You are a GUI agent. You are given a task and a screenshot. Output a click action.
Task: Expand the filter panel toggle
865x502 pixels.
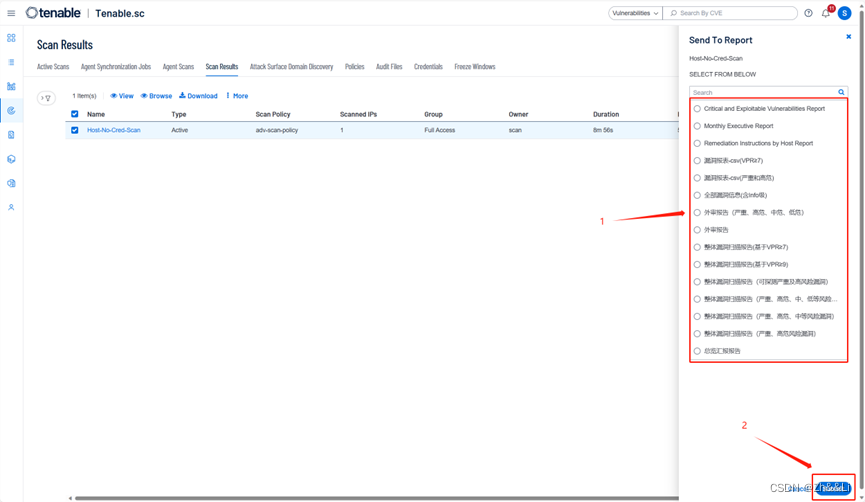click(x=46, y=98)
